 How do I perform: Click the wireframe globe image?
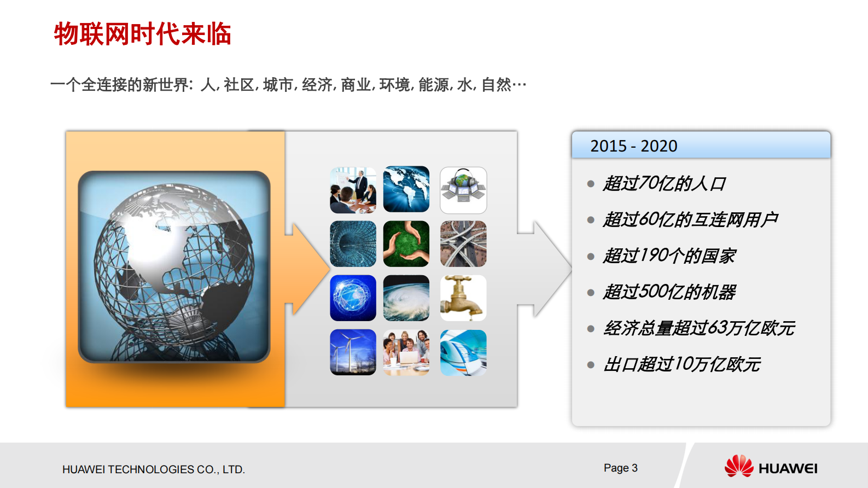click(x=174, y=266)
